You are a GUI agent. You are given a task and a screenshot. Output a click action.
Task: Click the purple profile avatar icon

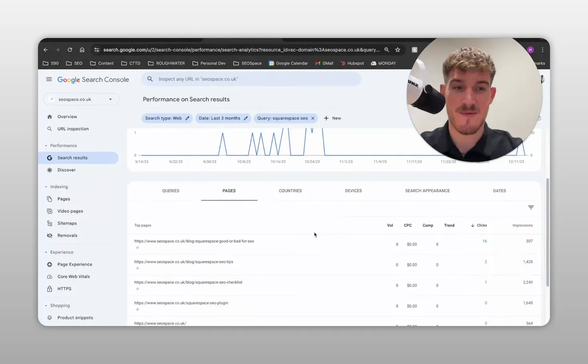click(x=531, y=50)
